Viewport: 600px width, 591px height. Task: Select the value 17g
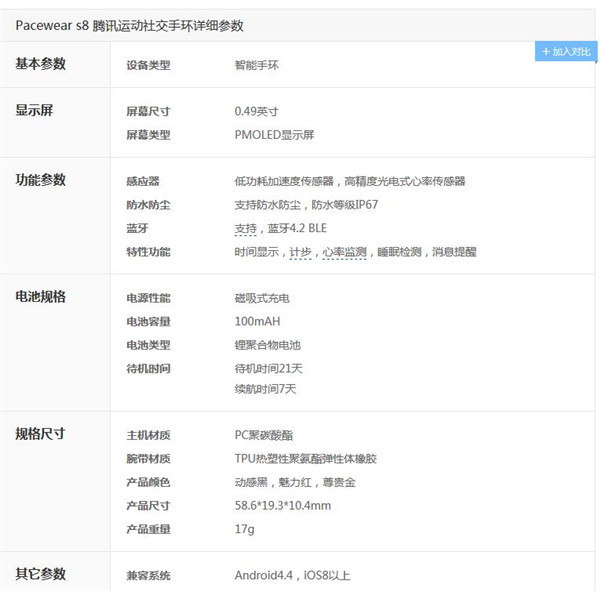245,529
